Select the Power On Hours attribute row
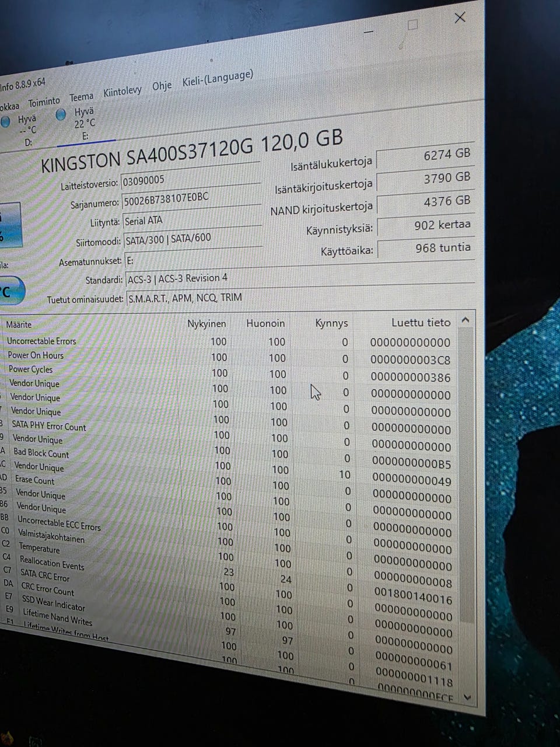Image resolution: width=560 pixels, height=747 pixels. [229, 357]
